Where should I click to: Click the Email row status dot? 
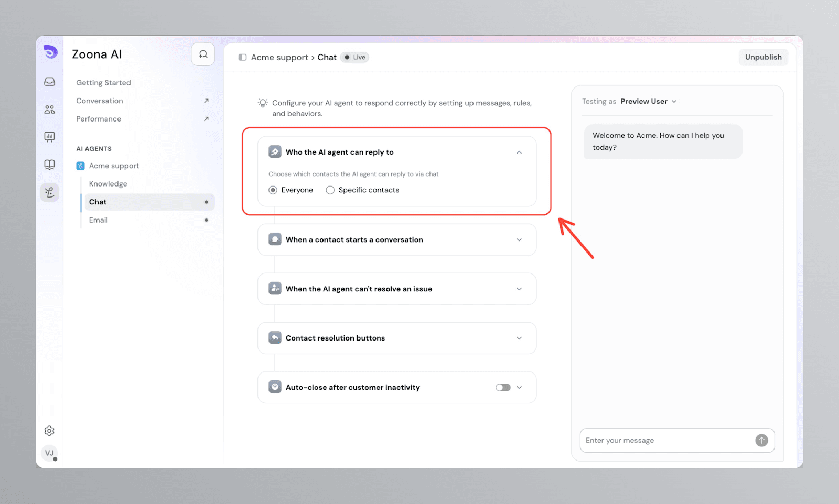pyautogui.click(x=206, y=220)
